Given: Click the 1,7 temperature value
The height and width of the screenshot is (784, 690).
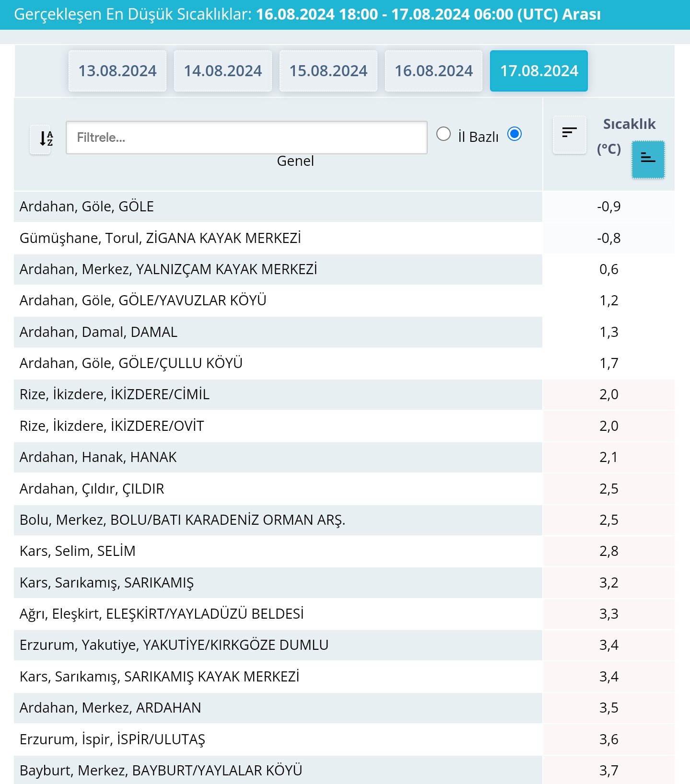Looking at the screenshot, I should (608, 363).
